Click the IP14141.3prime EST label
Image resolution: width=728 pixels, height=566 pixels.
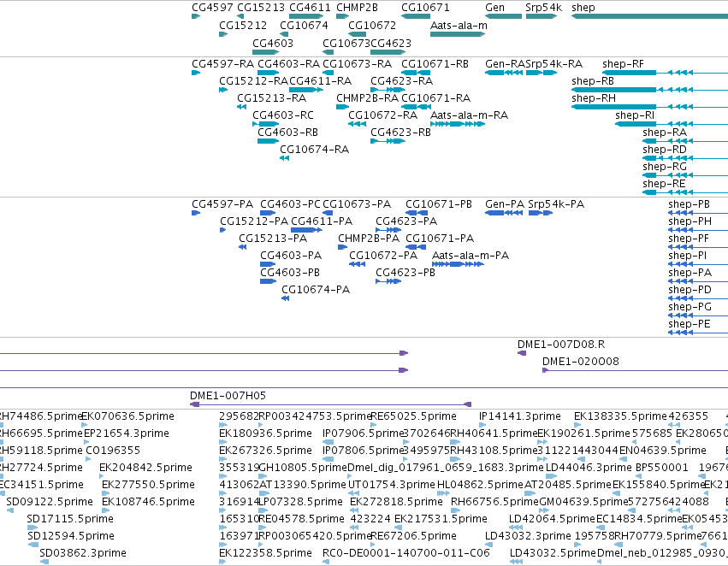519,416
